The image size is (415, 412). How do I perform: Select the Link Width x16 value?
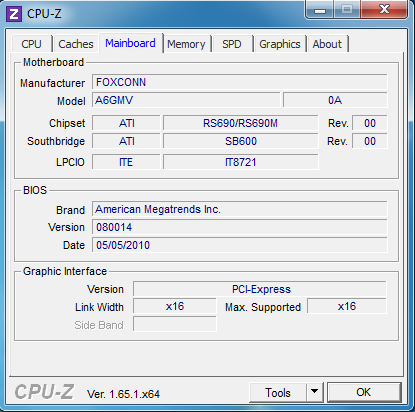click(x=175, y=306)
